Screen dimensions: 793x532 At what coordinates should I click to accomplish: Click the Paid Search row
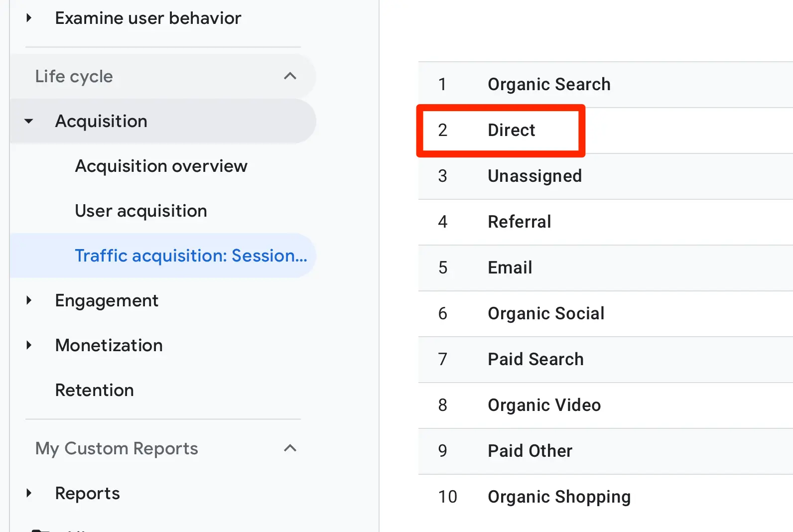(535, 359)
